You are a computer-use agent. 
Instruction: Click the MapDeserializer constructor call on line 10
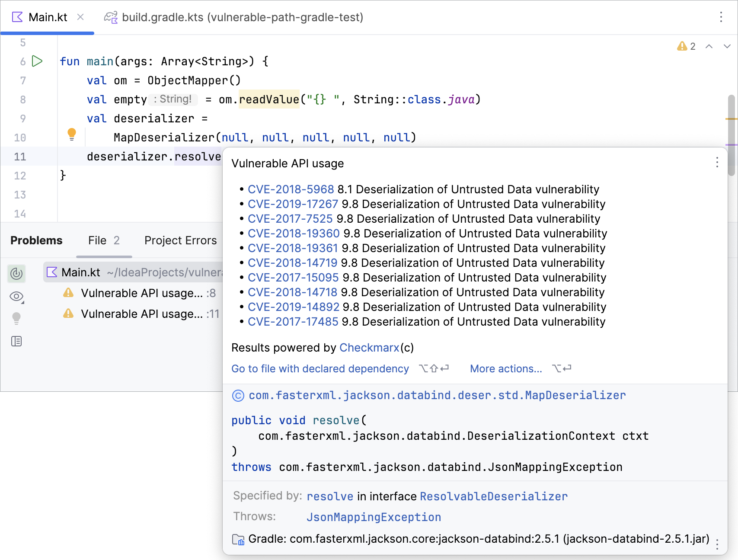[x=265, y=138]
